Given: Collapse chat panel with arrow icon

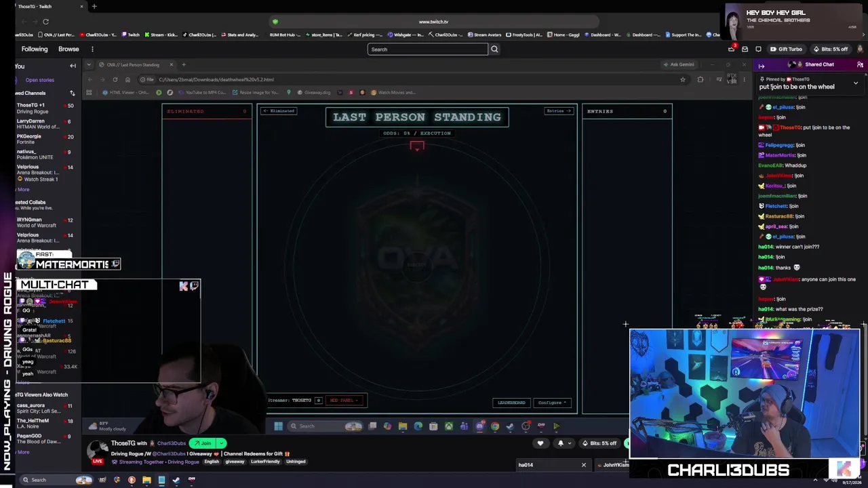Looking at the screenshot, I should pos(761,66).
